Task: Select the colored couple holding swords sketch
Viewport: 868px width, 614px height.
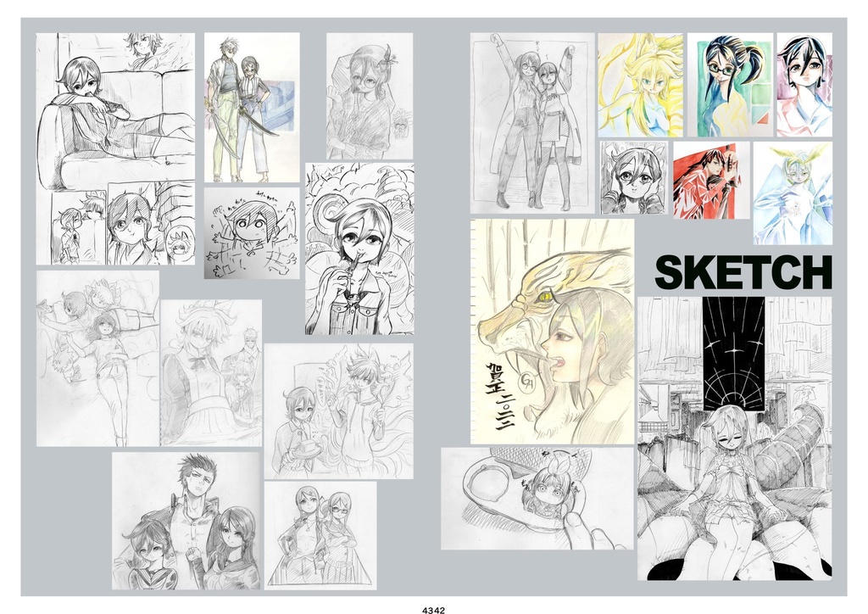Action: 252,108
